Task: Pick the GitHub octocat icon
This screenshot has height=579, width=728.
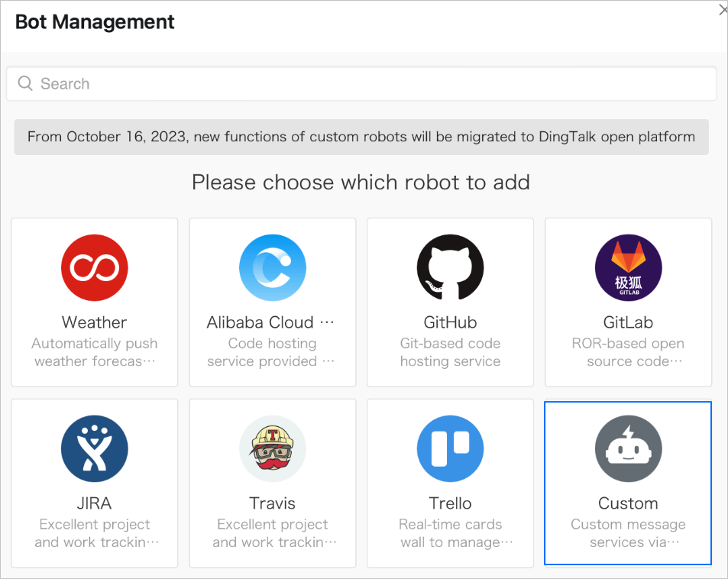Action: [x=451, y=268]
